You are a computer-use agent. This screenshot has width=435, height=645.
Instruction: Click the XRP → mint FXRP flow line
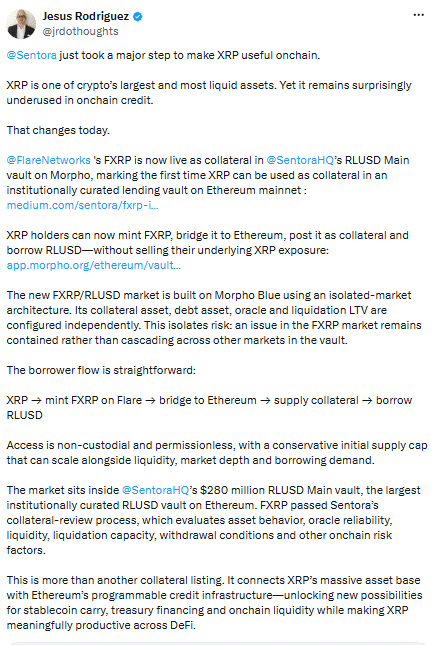[209, 408]
